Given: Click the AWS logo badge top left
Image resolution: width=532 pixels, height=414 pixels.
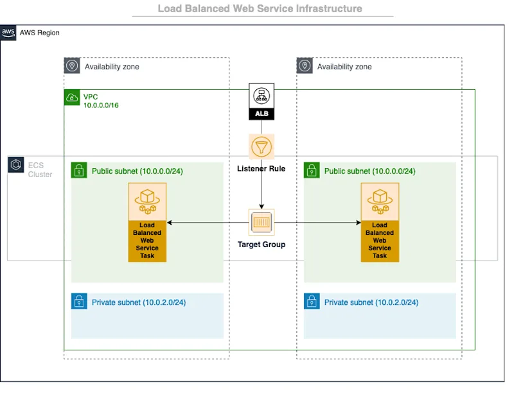Looking at the screenshot, I should coord(8,32).
